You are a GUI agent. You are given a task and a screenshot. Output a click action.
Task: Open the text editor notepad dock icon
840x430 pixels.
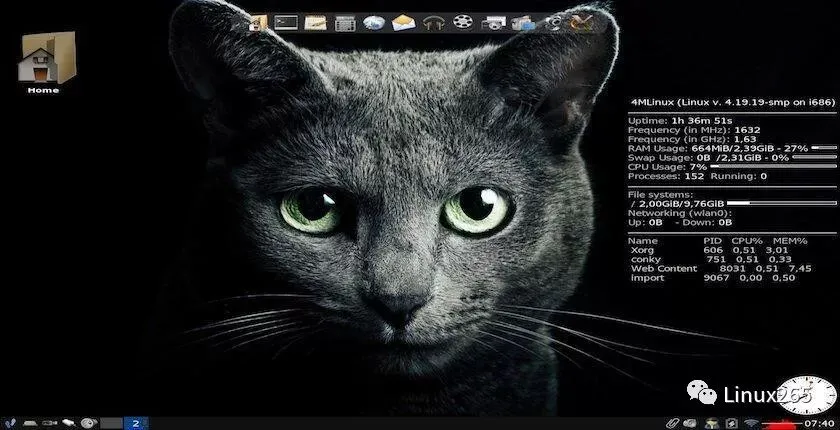(x=316, y=22)
